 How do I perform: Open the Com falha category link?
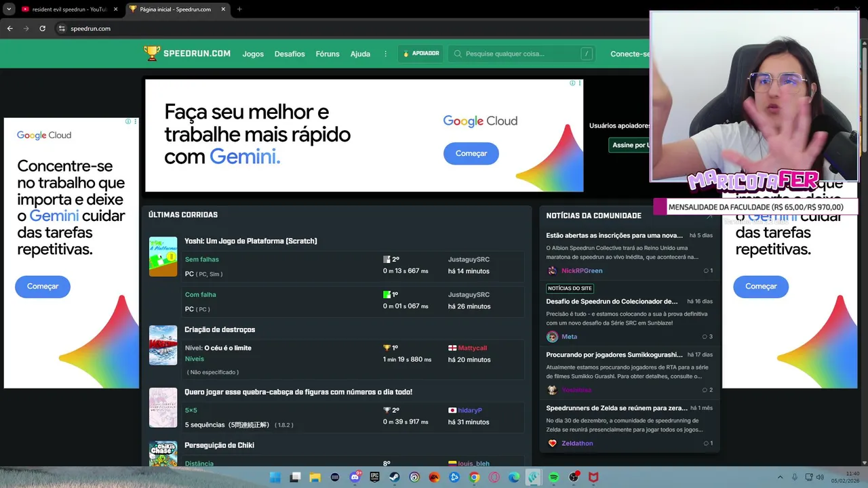(201, 295)
